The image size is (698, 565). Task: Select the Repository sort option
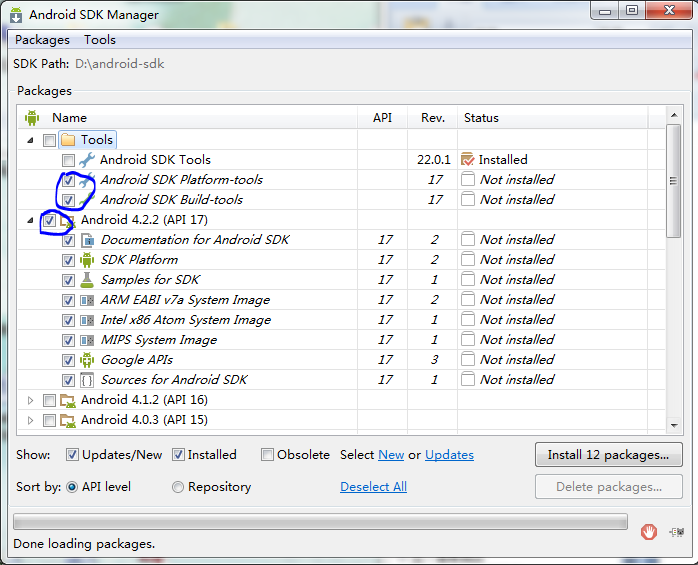click(178, 487)
